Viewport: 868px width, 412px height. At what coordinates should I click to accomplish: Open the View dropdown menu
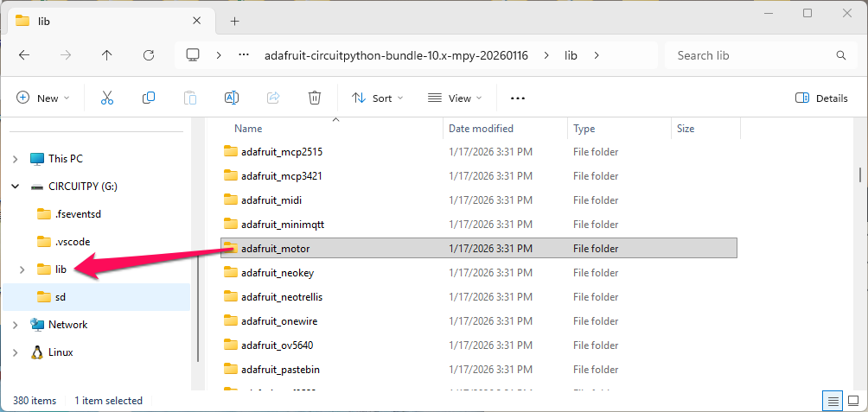pos(455,98)
